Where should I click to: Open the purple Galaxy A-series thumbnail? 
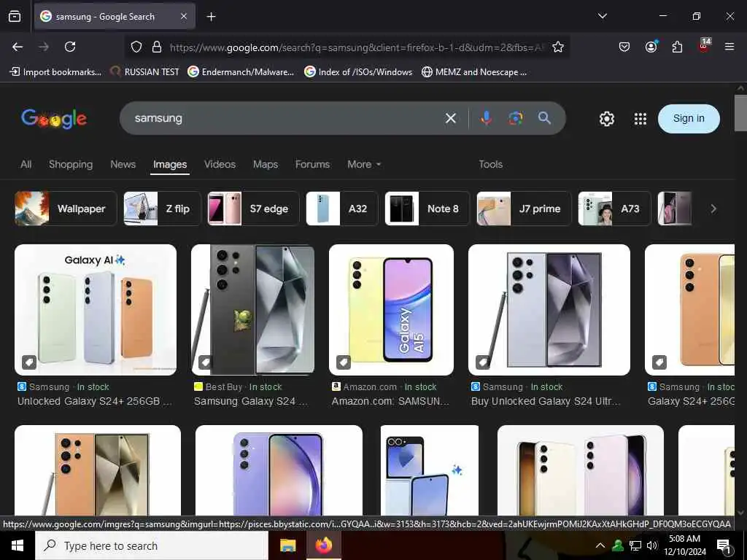(x=279, y=470)
